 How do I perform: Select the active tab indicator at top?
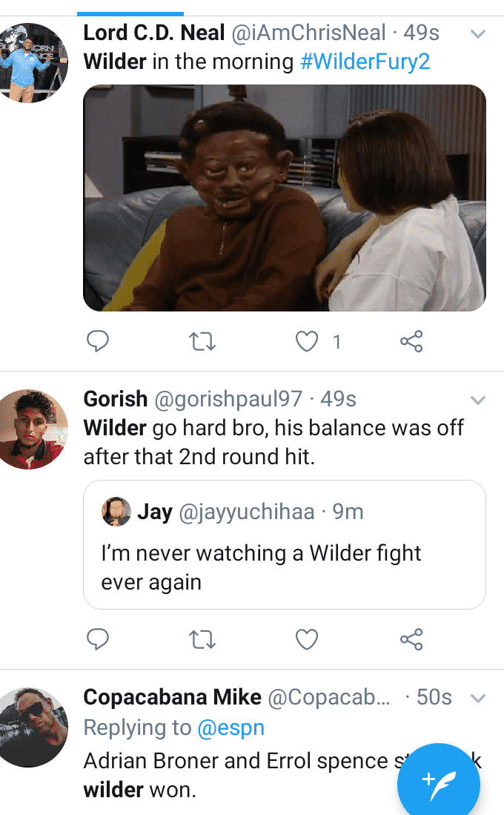point(130,13)
